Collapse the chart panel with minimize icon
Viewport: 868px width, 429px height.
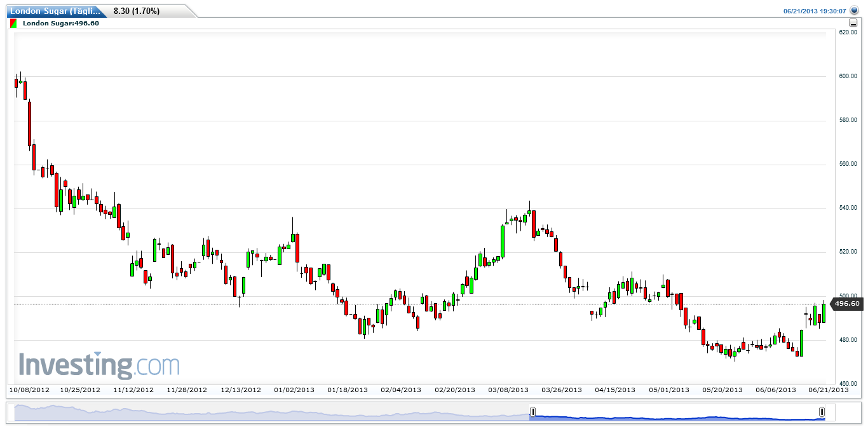click(x=853, y=24)
